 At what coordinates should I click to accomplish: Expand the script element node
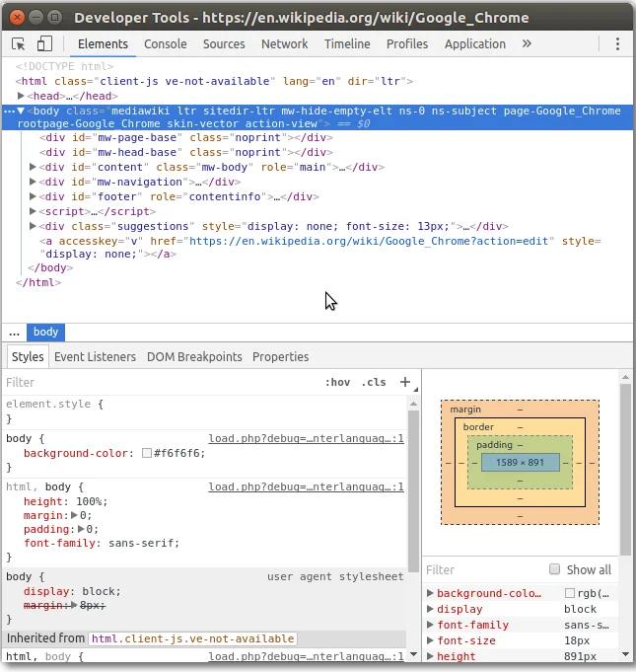tap(33, 211)
